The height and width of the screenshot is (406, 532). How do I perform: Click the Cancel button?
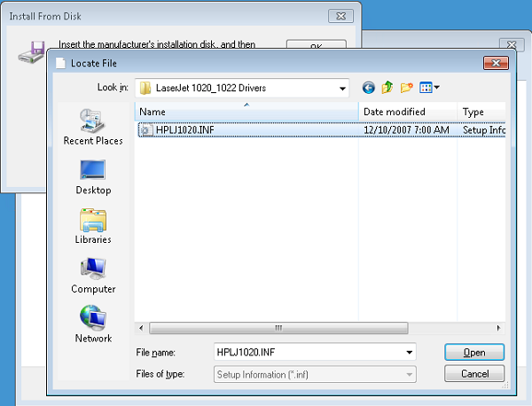(x=473, y=374)
